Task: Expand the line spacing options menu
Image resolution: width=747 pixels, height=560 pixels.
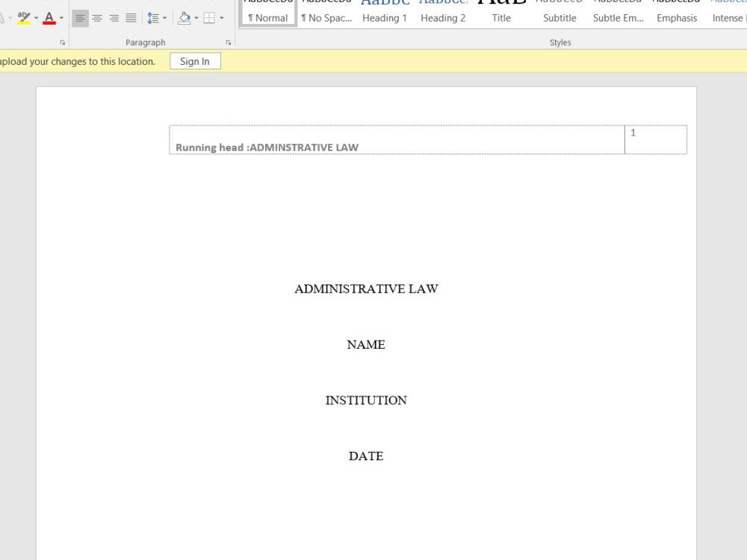Action: tap(164, 17)
